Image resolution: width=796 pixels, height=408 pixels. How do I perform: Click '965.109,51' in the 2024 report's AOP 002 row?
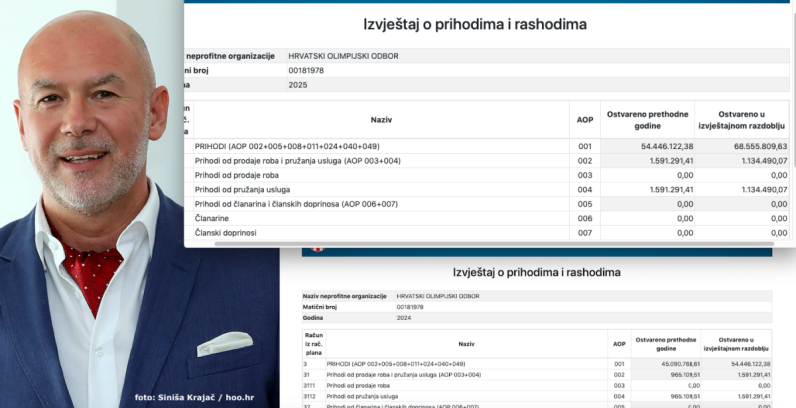pos(685,375)
